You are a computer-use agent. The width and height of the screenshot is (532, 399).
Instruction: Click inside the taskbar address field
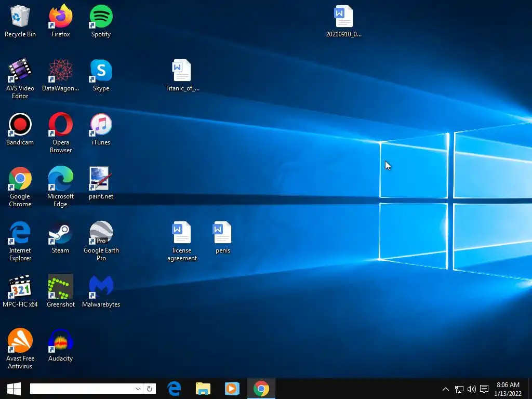point(82,389)
